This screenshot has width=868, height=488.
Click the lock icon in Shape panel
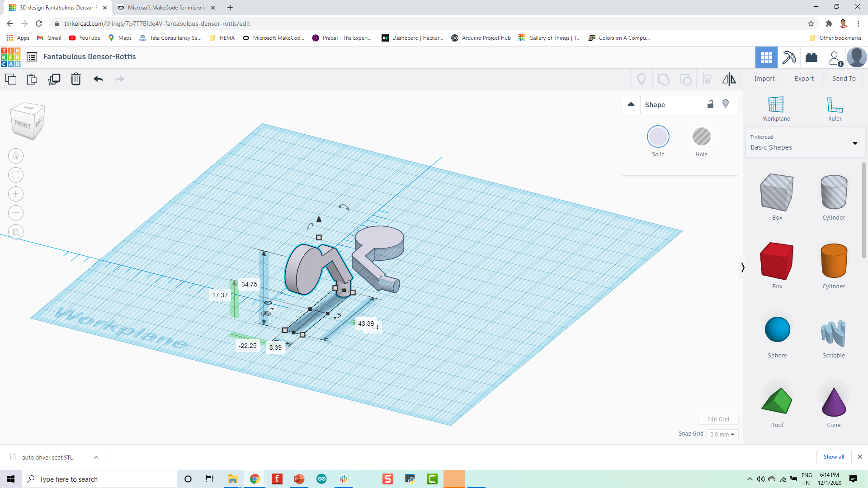(710, 104)
